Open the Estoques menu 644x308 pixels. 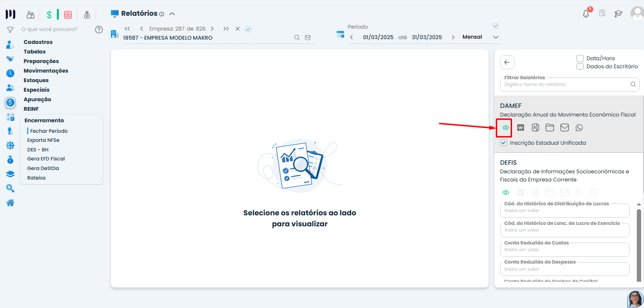click(36, 80)
